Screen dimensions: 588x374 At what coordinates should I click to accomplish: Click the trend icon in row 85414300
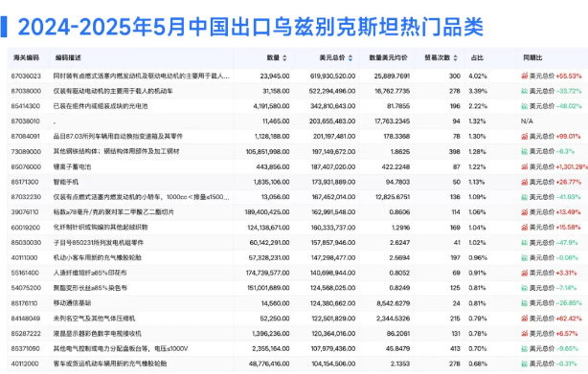pos(524,106)
